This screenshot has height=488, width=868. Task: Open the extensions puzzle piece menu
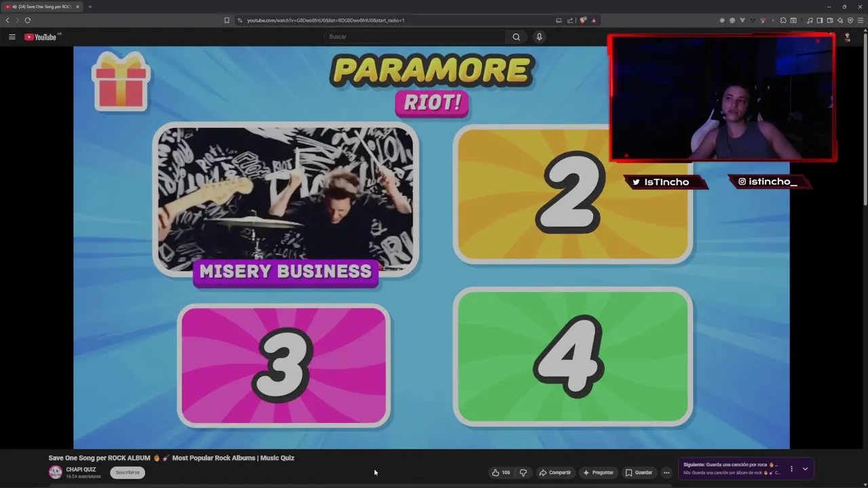(783, 20)
